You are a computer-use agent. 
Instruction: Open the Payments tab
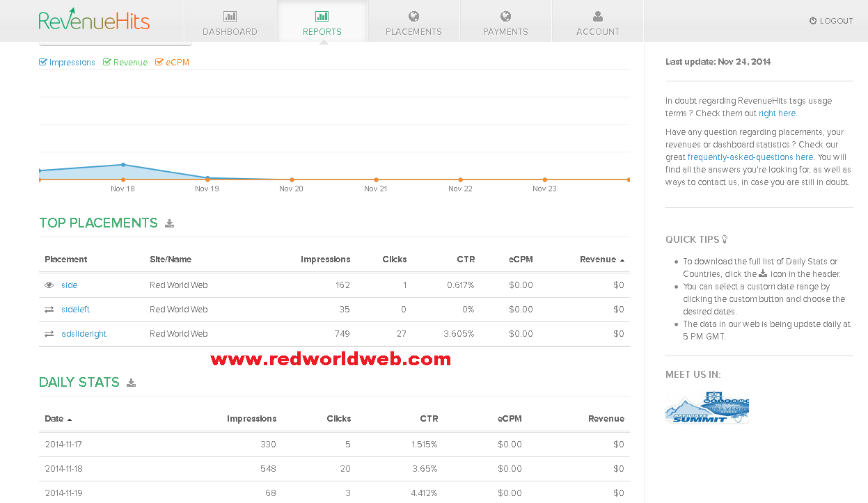(505, 21)
